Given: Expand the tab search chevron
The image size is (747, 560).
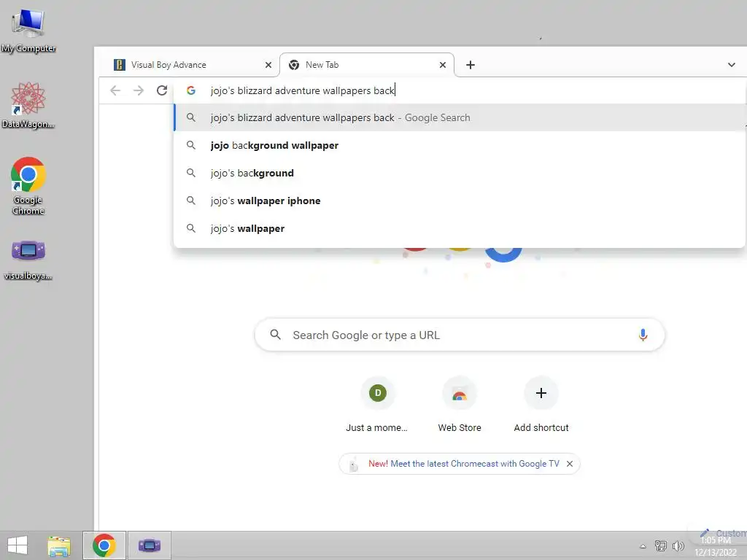Looking at the screenshot, I should 731,65.
